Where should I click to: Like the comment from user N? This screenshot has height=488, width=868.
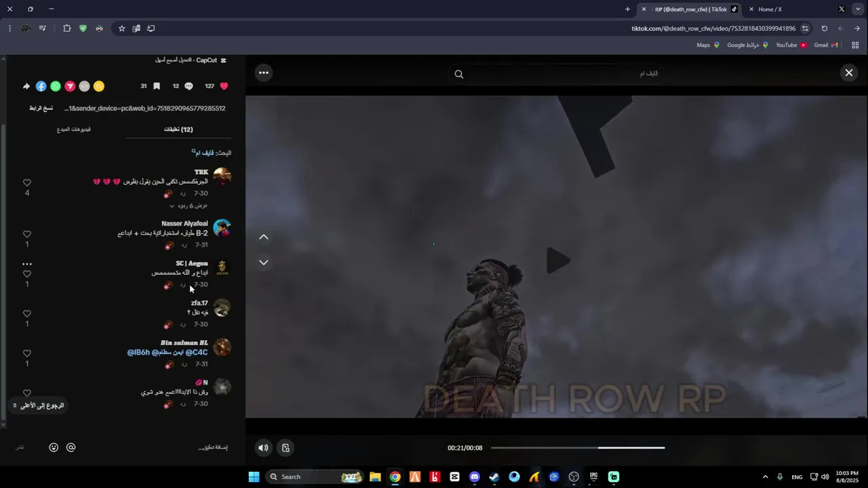(27, 393)
